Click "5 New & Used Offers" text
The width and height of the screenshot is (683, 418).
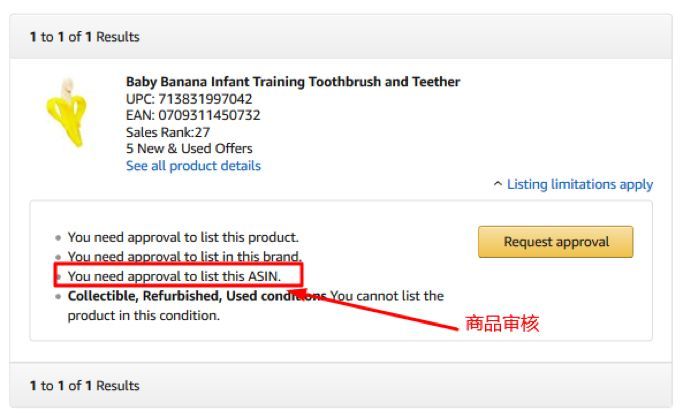click(189, 149)
